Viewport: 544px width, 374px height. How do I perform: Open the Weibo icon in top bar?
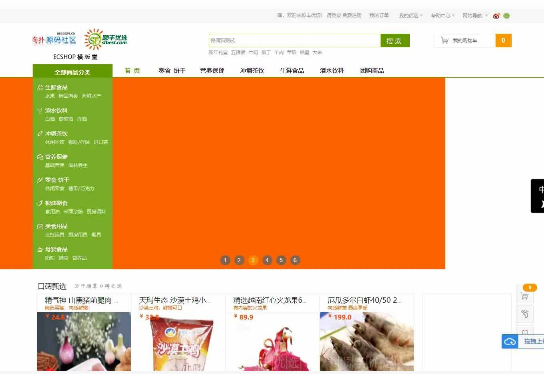click(x=496, y=16)
